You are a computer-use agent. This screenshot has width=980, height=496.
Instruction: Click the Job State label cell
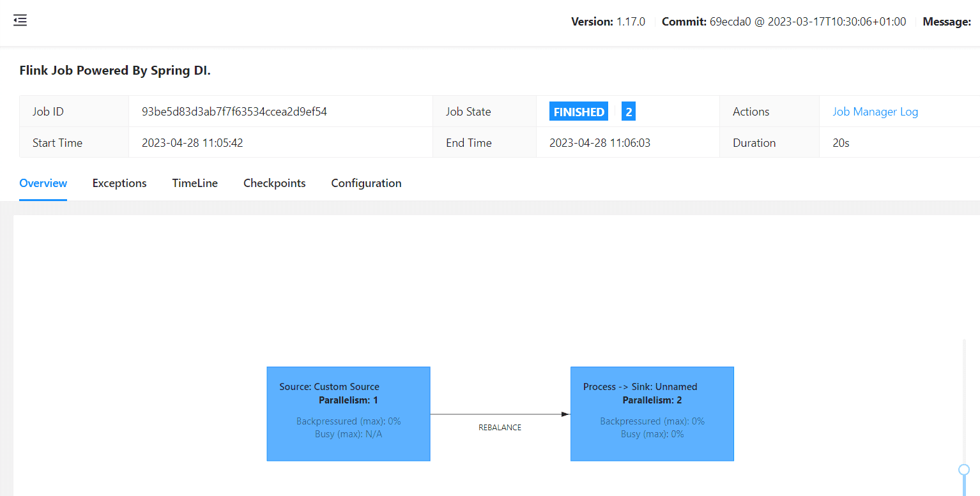pyautogui.click(x=484, y=112)
